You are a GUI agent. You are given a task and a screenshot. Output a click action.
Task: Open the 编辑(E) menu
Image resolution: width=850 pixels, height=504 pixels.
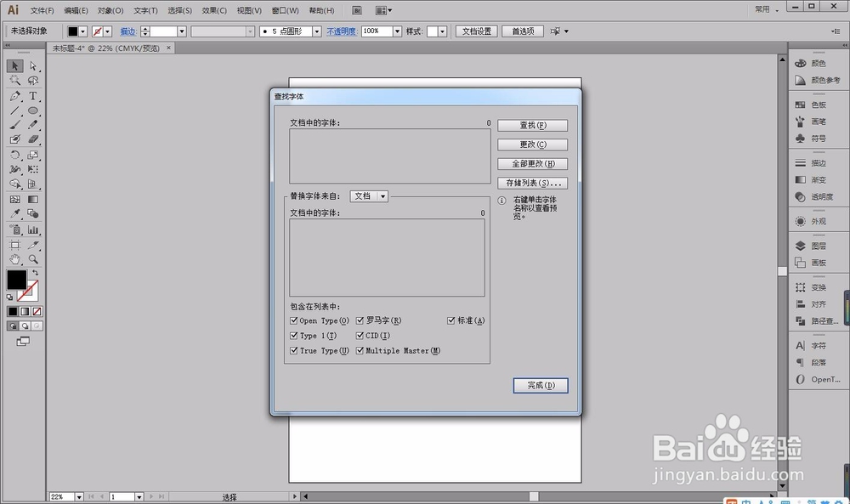coord(76,10)
